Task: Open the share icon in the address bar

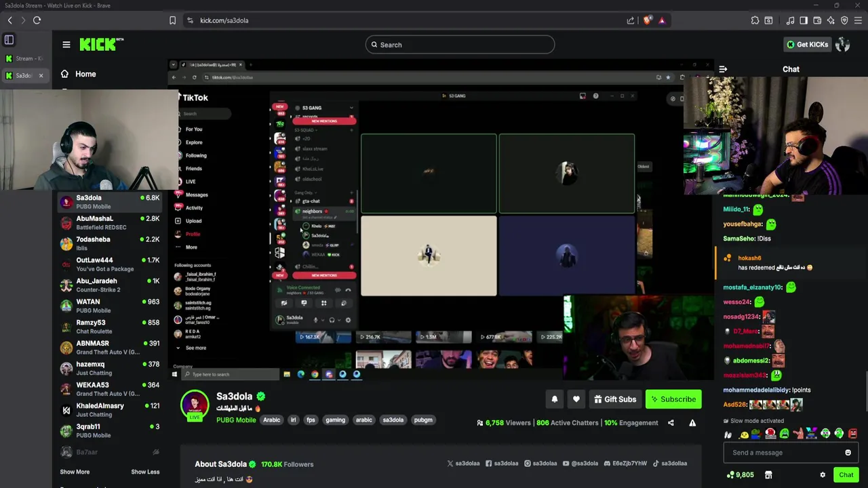Action: coord(631,20)
